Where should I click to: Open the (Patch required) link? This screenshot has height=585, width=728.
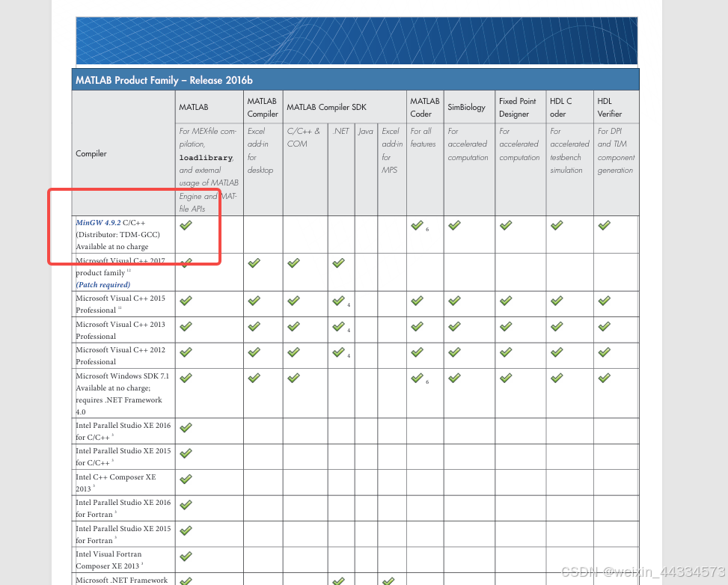[103, 284]
